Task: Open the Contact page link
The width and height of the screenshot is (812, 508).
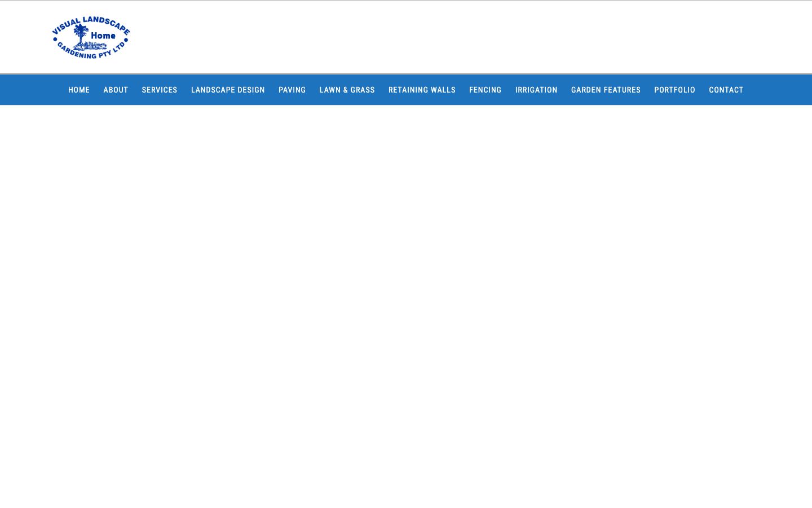Action: (726, 90)
